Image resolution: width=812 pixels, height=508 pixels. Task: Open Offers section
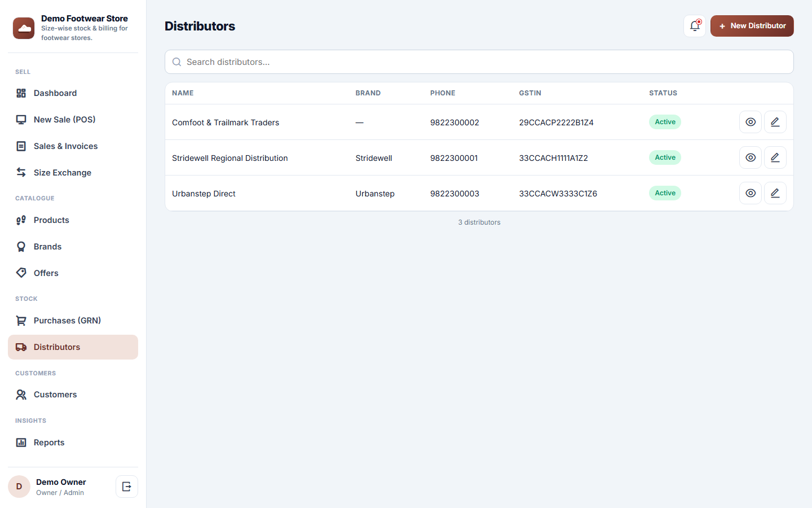coord(73,273)
